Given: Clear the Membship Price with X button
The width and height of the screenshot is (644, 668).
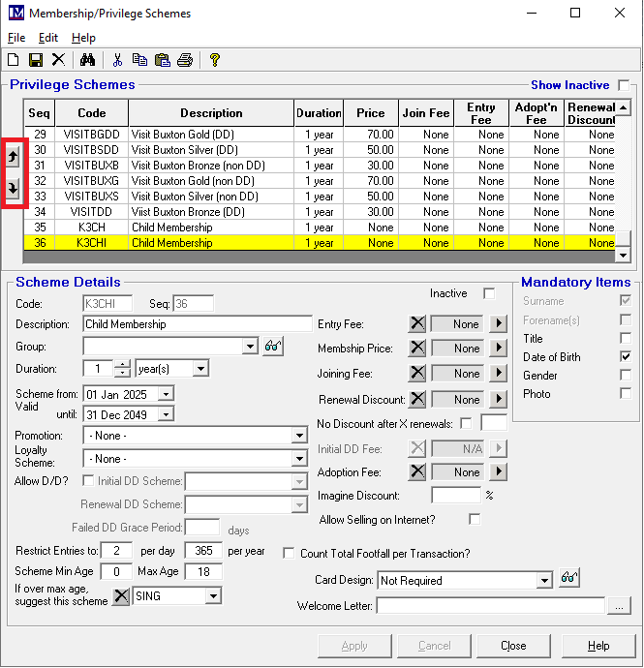Looking at the screenshot, I should coord(416,349).
